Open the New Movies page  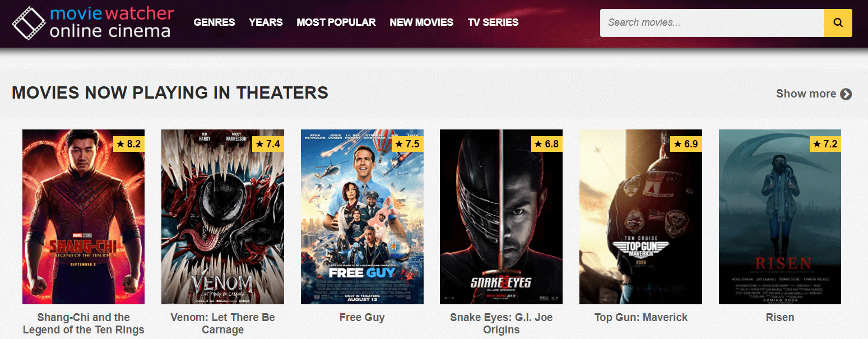421,22
